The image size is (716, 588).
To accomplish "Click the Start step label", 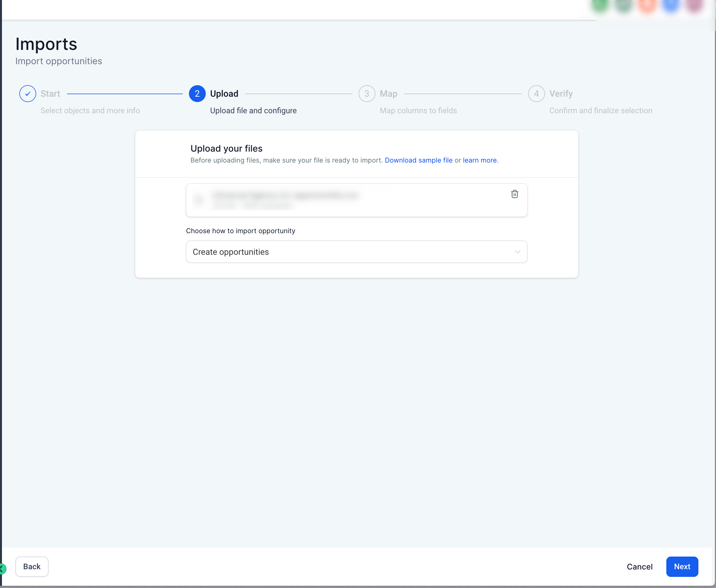I will 50,94.
